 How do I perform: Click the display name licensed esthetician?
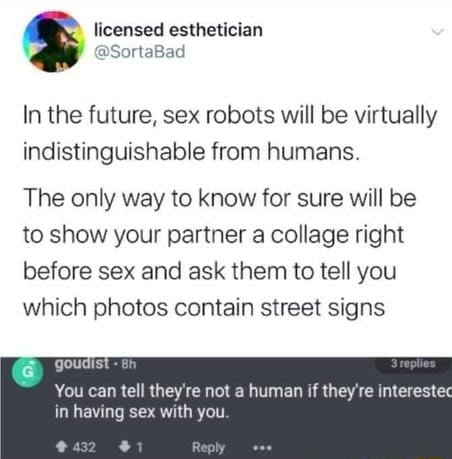click(x=178, y=30)
